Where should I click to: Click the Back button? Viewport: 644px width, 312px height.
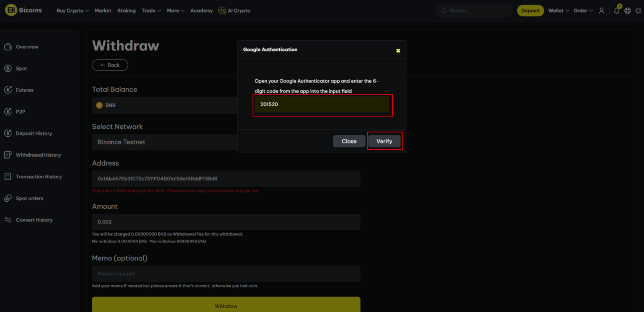point(110,65)
